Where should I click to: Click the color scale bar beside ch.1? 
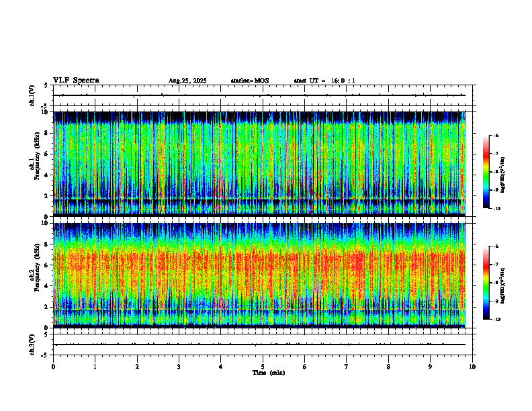(x=486, y=172)
